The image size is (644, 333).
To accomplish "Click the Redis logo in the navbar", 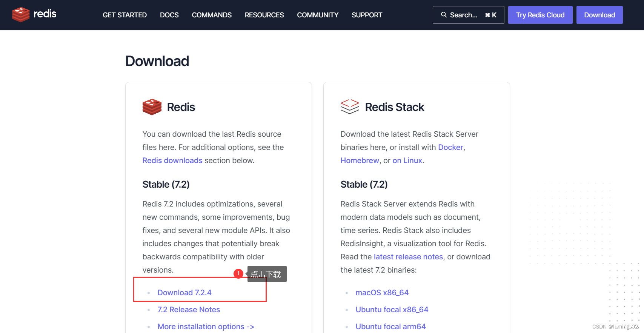I will [x=34, y=14].
